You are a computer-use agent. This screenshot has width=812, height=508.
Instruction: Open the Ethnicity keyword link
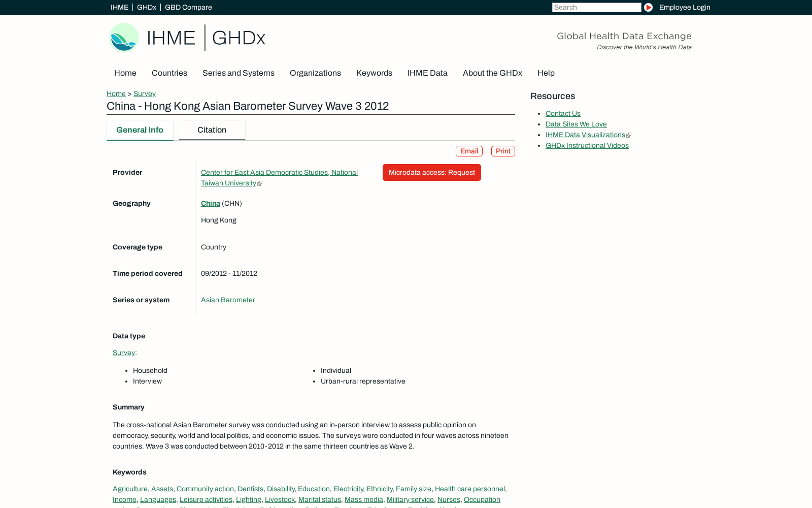pyautogui.click(x=380, y=489)
